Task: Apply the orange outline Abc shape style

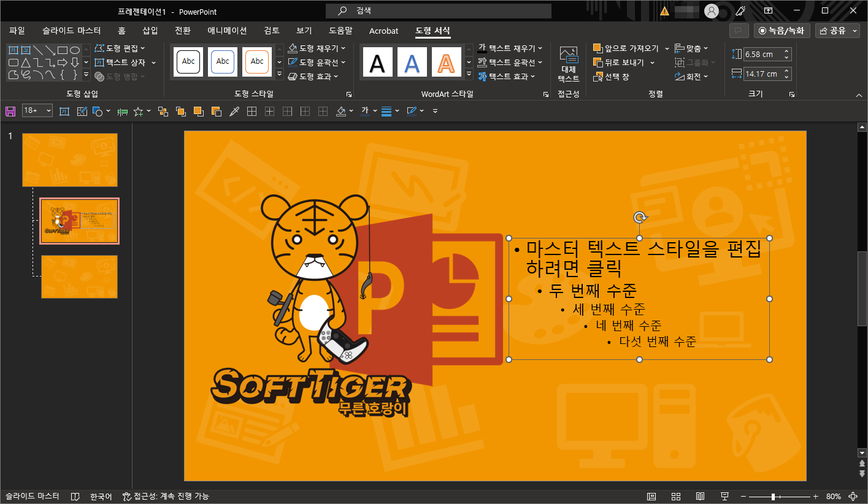Action: tap(257, 61)
